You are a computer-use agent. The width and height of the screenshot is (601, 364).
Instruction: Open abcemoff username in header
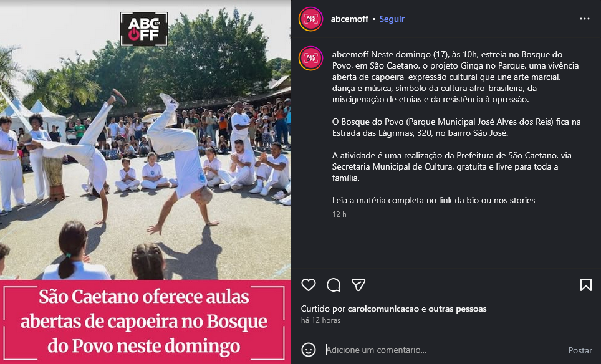(x=350, y=19)
